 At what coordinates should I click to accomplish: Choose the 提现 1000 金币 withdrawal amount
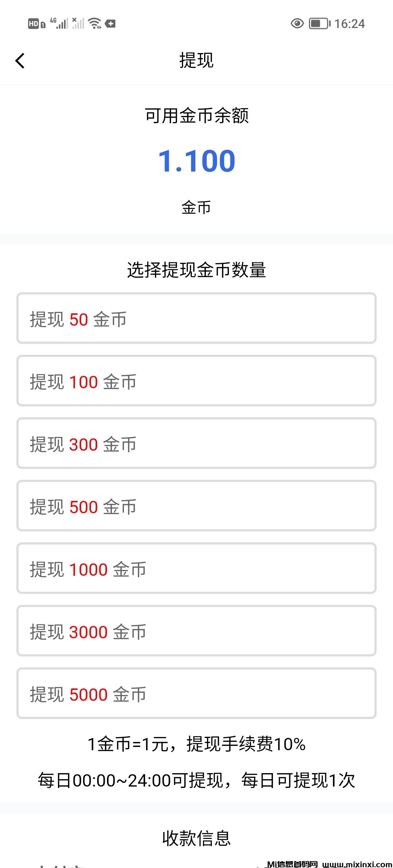tap(196, 568)
